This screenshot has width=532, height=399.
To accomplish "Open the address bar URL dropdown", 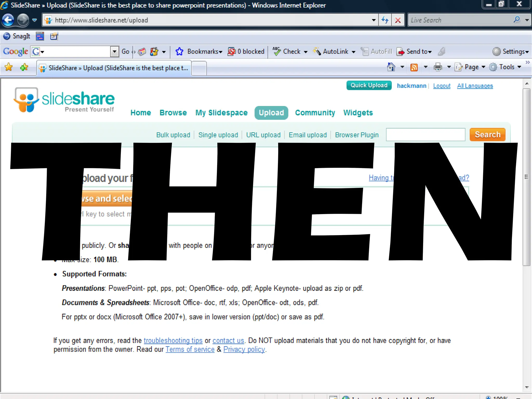I will (374, 20).
